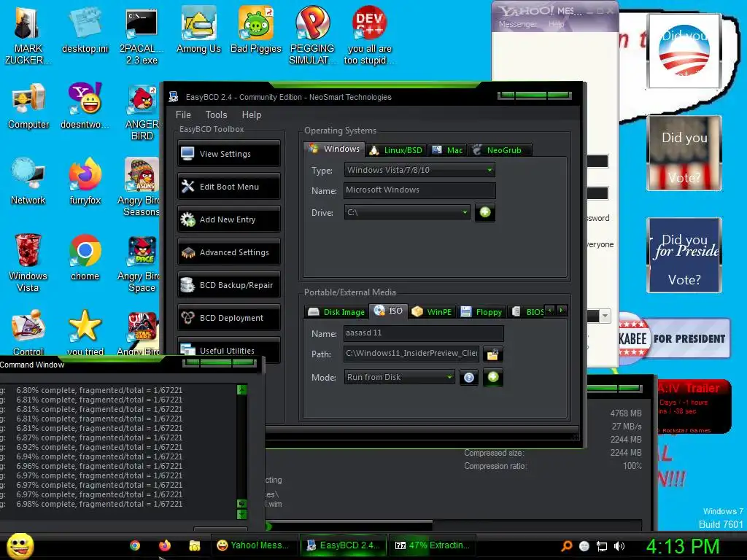This screenshot has width=747, height=560.
Task: Select the furryfox Firefox desktop icon
Action: pyautogui.click(x=85, y=181)
